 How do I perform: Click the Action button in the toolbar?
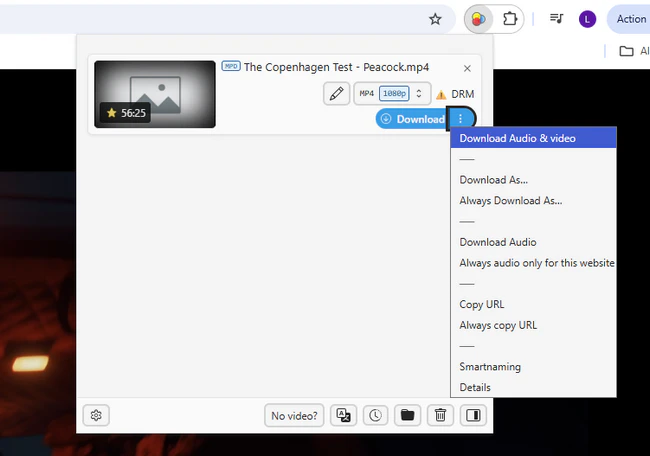(x=629, y=19)
